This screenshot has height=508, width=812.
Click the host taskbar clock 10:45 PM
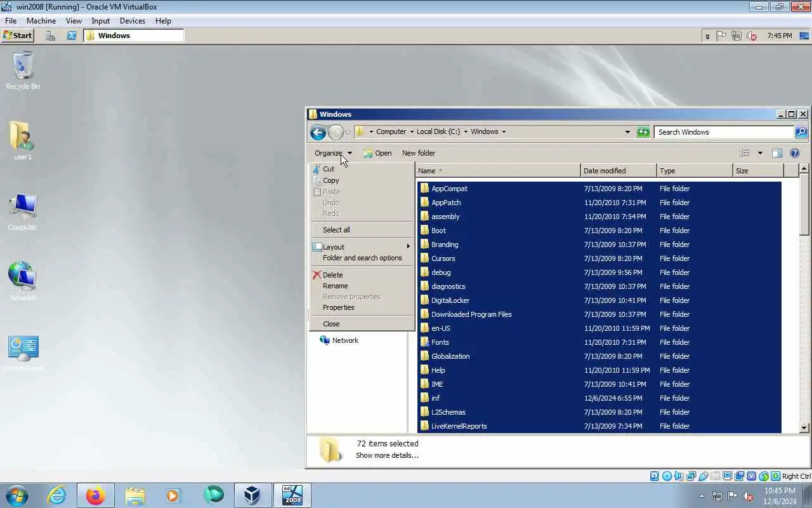point(780,491)
